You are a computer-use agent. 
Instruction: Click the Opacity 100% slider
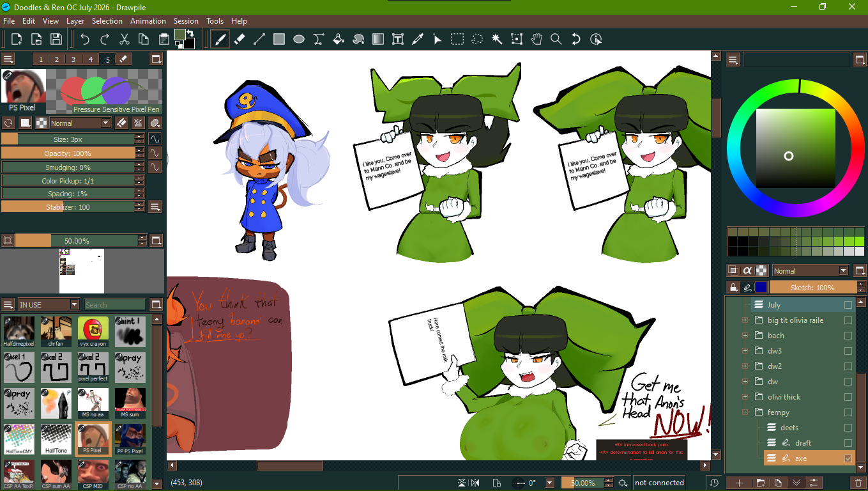coord(68,153)
